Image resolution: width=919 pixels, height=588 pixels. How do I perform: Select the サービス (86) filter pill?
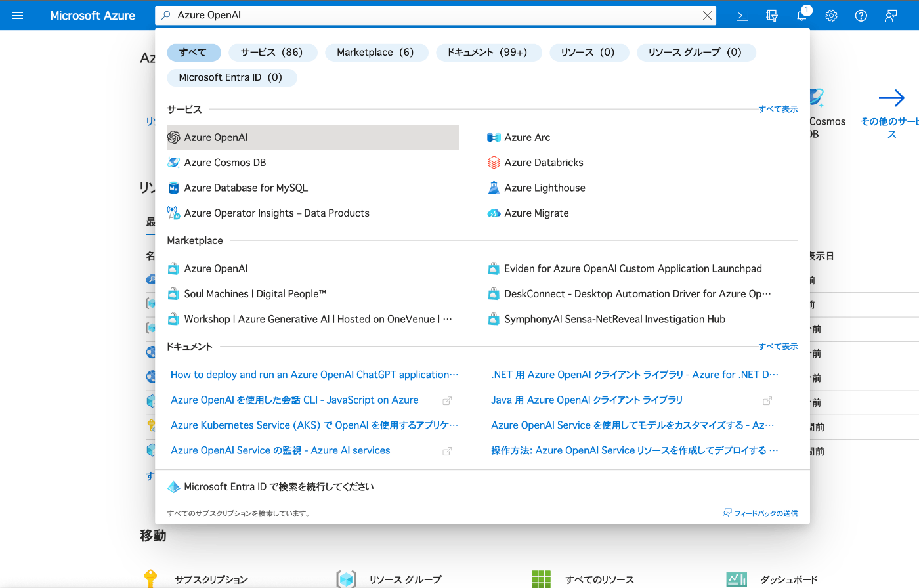(272, 52)
